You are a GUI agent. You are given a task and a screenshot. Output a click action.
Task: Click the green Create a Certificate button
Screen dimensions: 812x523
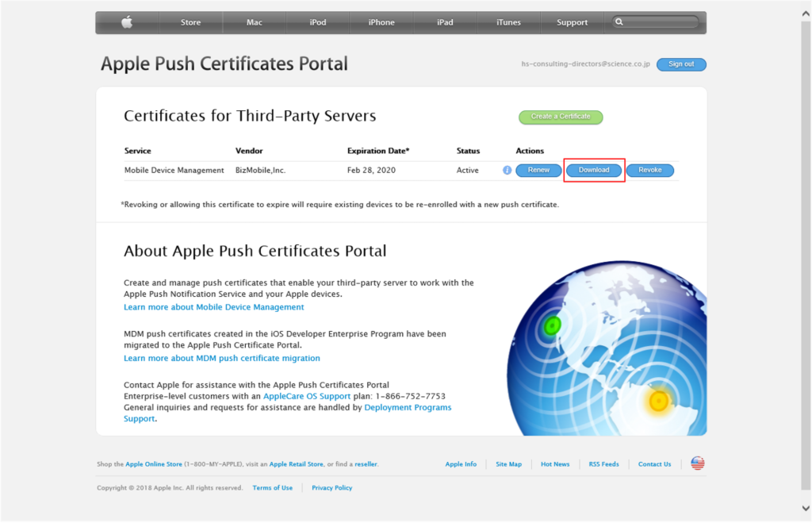point(561,117)
